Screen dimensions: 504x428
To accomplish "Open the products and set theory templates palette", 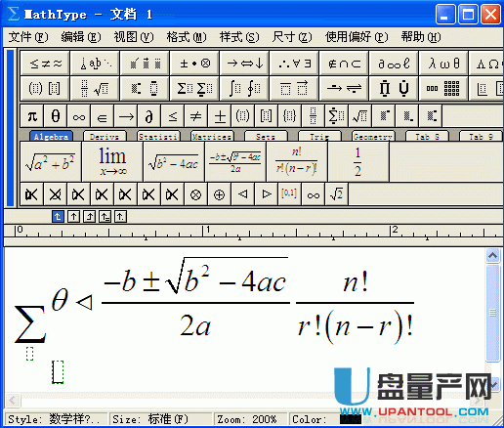I will 394,88.
